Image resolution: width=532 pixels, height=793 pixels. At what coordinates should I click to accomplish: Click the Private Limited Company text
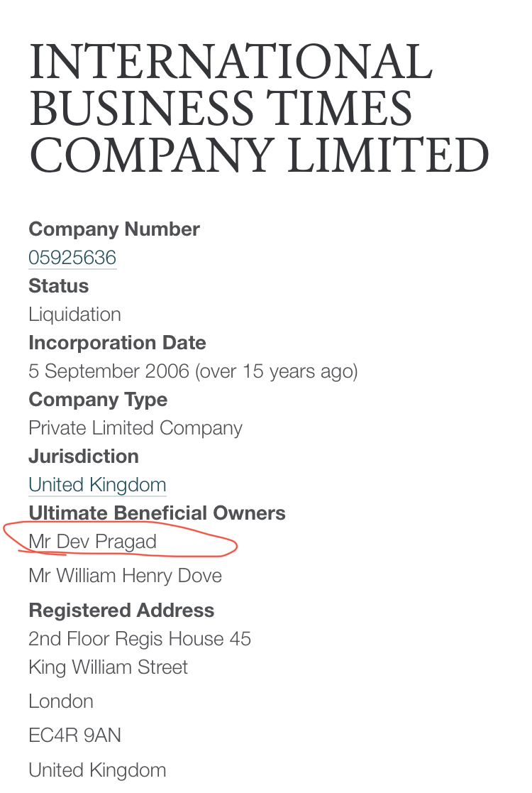(135, 428)
